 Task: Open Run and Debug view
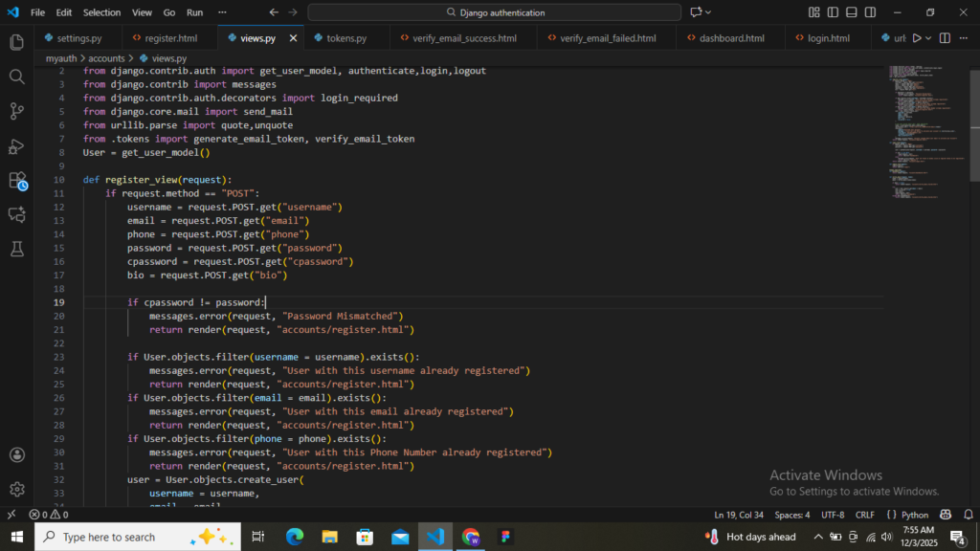pos(15,146)
